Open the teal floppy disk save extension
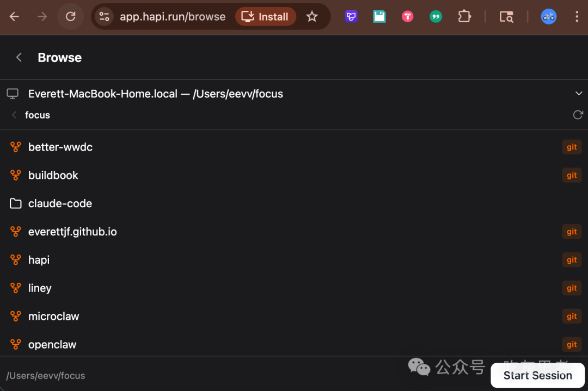The width and height of the screenshot is (588, 391). tap(379, 16)
